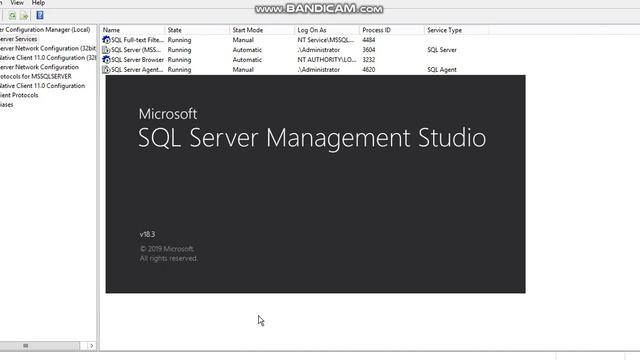Select the Aliases tree node
This screenshot has height=360, width=640.
point(7,104)
